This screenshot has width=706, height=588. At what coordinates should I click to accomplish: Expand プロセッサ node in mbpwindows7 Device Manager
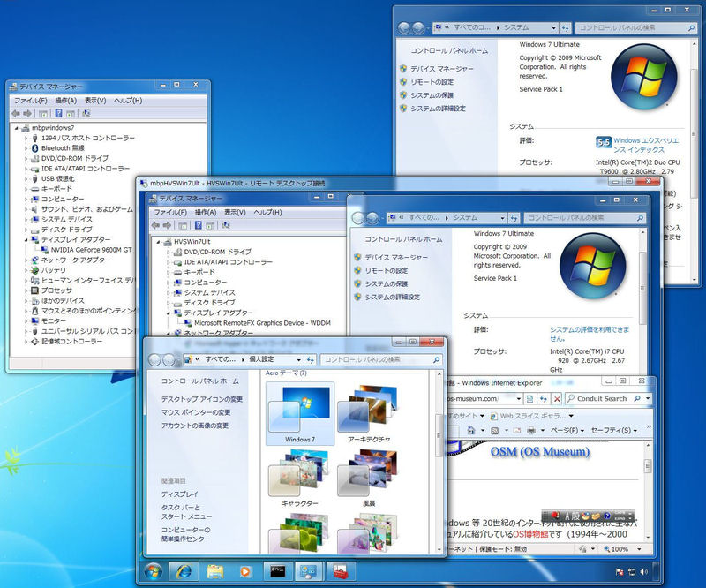tap(26, 290)
